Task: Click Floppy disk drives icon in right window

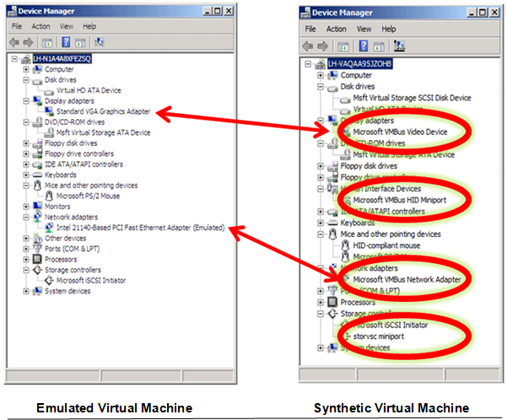Action: pos(332,166)
